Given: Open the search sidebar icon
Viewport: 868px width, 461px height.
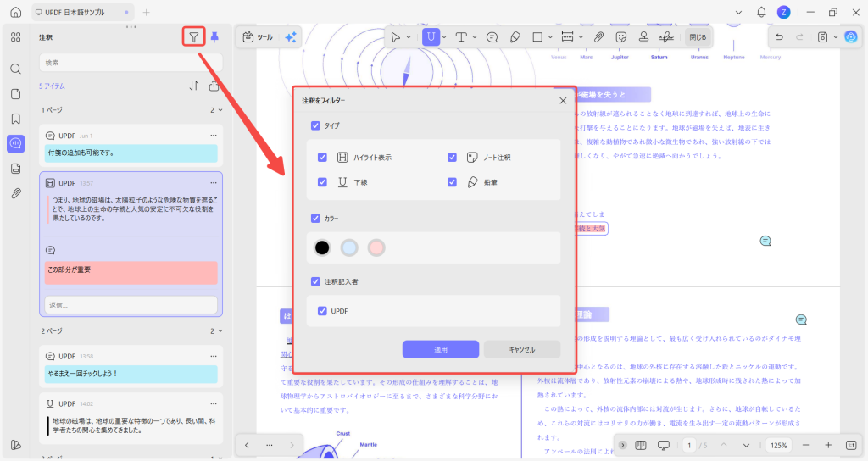Looking at the screenshot, I should 15,69.
